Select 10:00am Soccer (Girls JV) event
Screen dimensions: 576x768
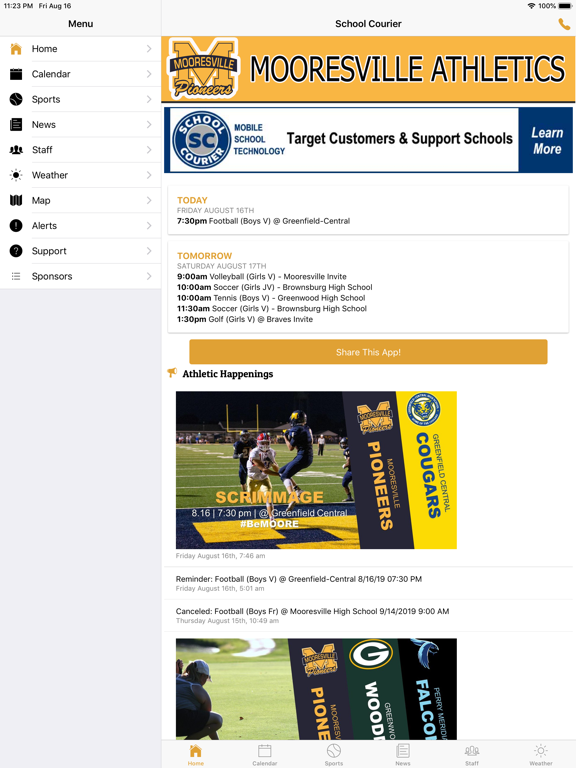coord(275,288)
